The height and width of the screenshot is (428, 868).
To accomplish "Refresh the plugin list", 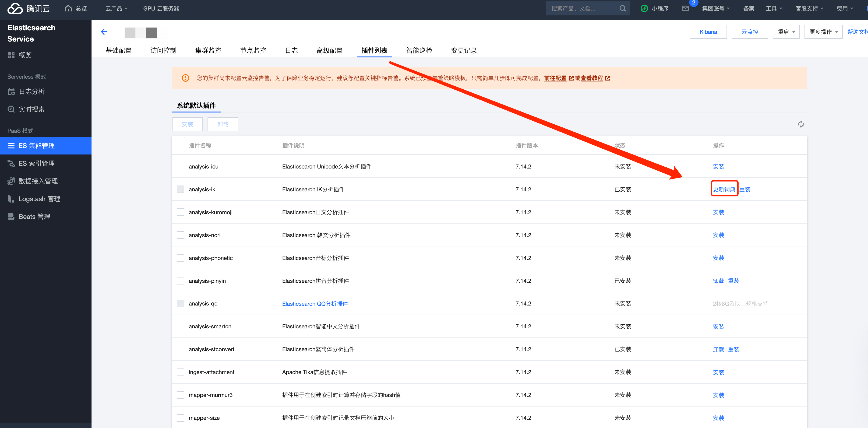I will (x=801, y=124).
